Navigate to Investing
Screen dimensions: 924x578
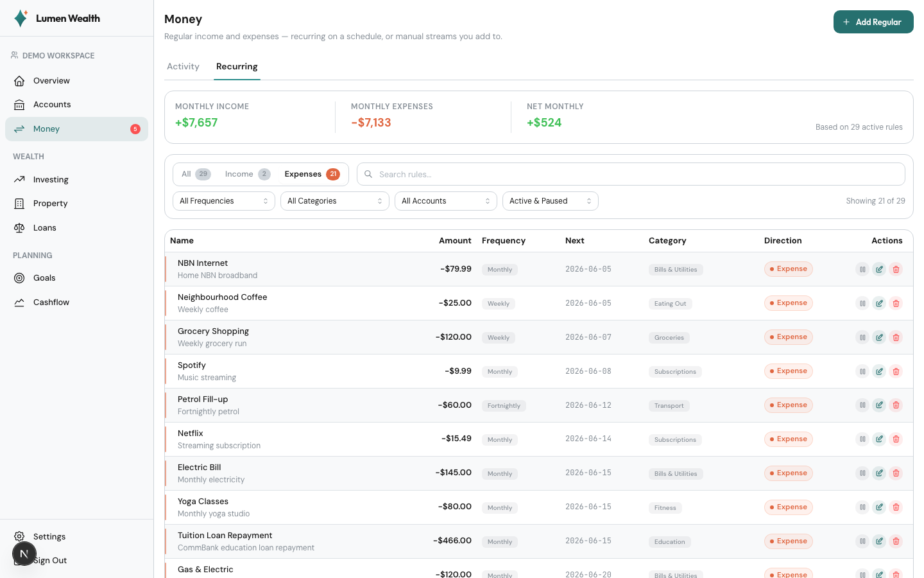click(x=76, y=180)
